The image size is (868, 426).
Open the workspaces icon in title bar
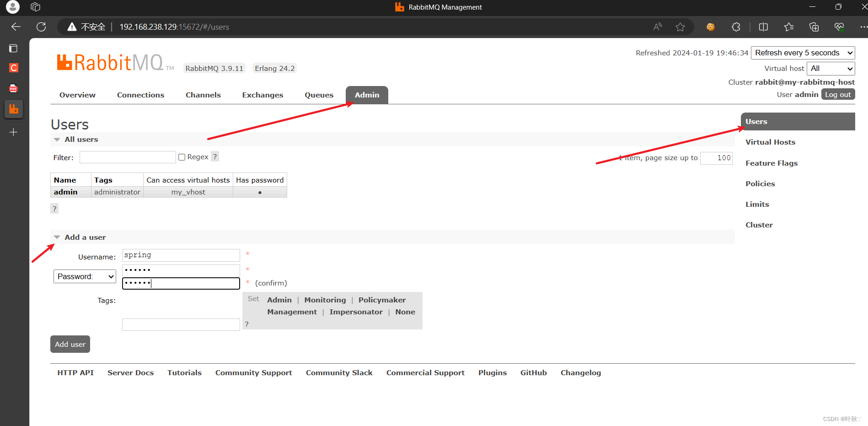click(35, 7)
